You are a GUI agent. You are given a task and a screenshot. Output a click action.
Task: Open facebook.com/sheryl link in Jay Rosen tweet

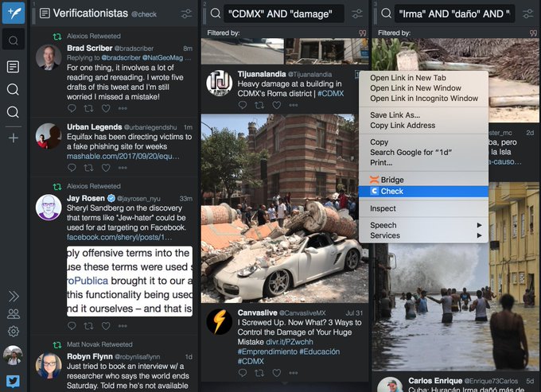pos(119,237)
